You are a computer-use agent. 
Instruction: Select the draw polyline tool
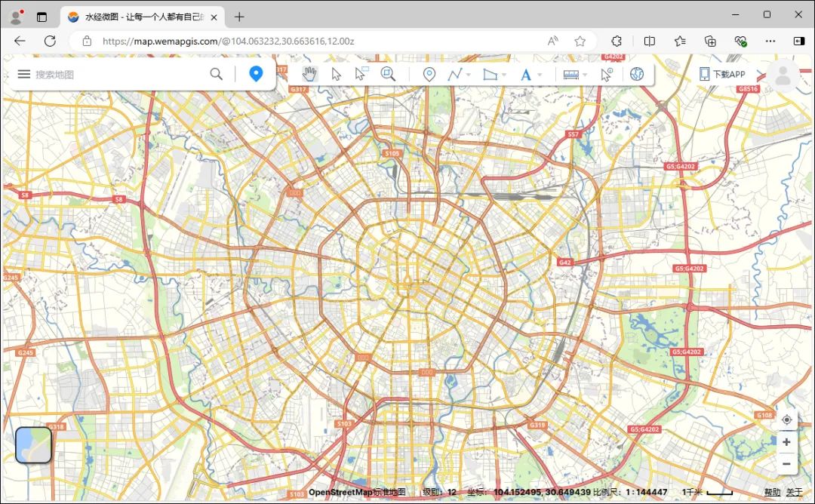[x=455, y=74]
